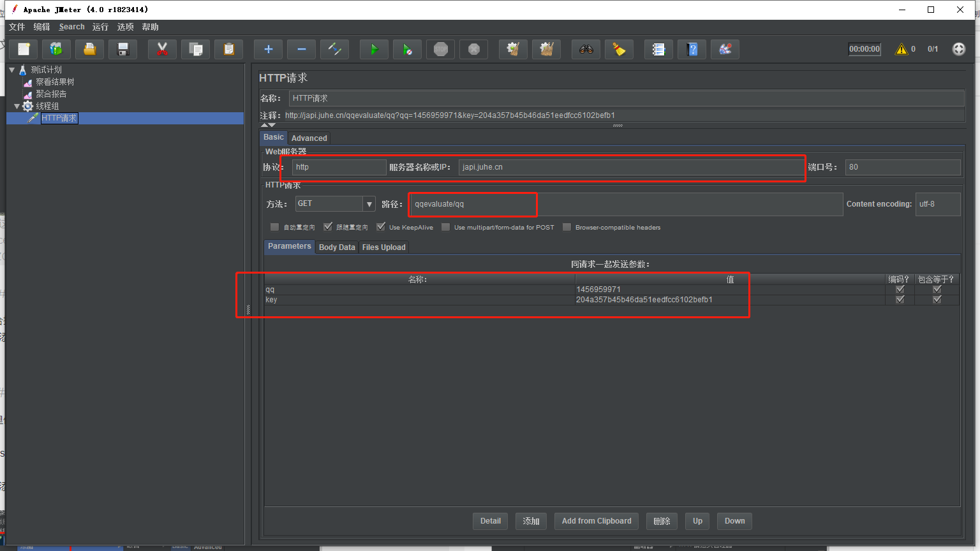This screenshot has height=551, width=980.
Task: Click the rightmost colorful toolbar icon
Action: pyautogui.click(x=725, y=49)
